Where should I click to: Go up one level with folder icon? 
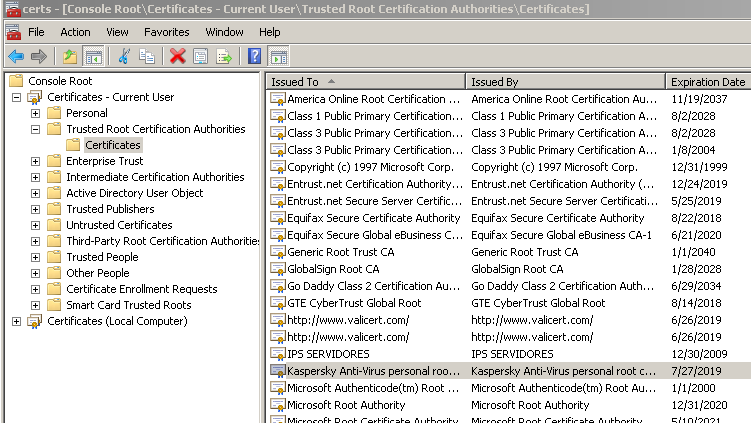coord(70,57)
